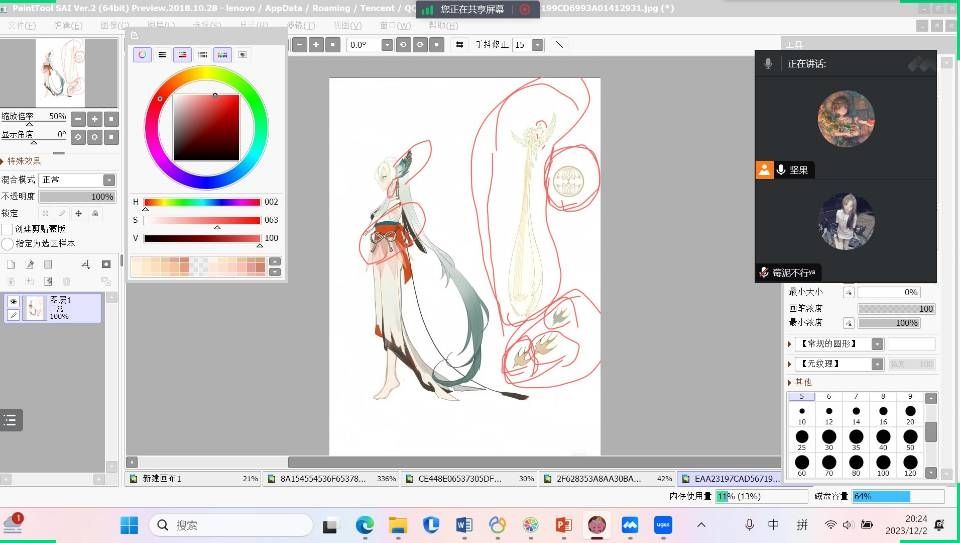Click the stop screen sharing record icon
960x543 pixels.
pos(525,9)
